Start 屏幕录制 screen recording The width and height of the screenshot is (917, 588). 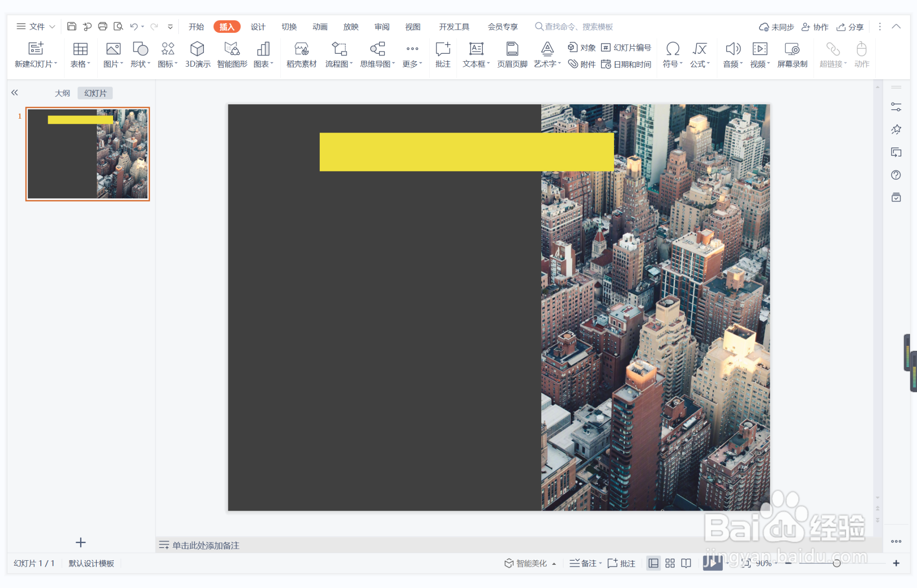[x=792, y=54]
